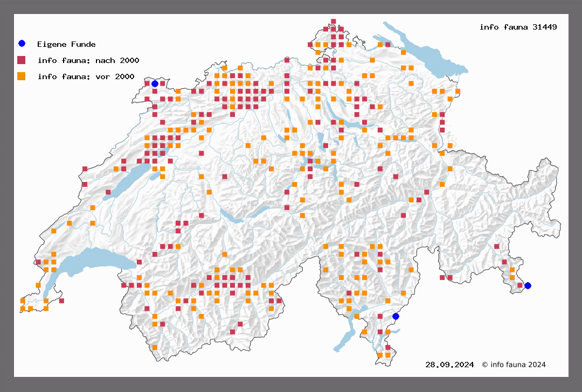
Task: Click the 'info fauna 31449' title text
Action: click(518, 27)
